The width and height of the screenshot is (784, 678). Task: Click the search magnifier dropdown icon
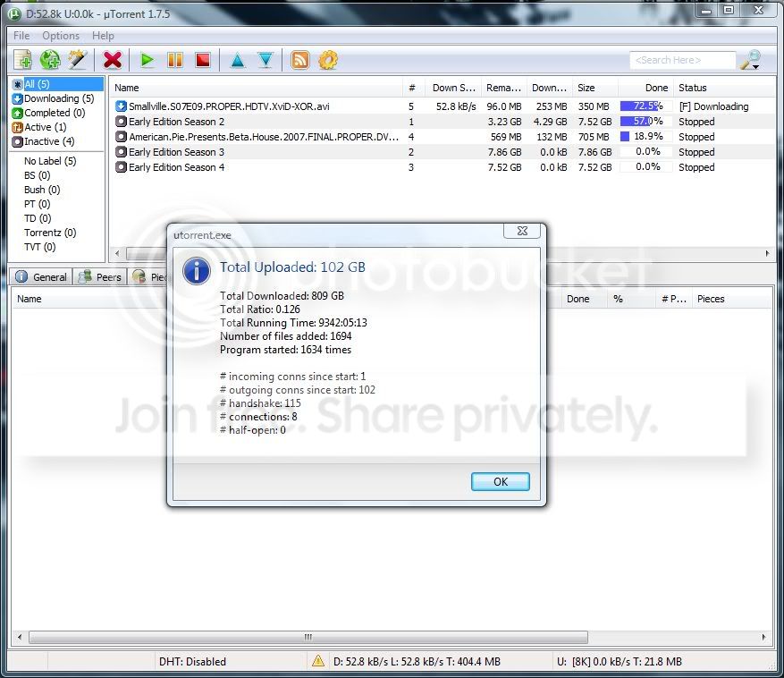(751, 60)
